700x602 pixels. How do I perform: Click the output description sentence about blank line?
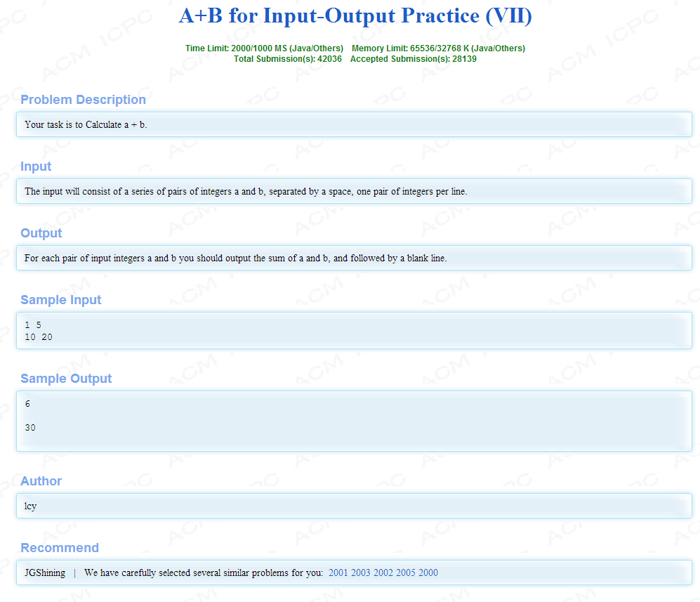tap(236, 258)
